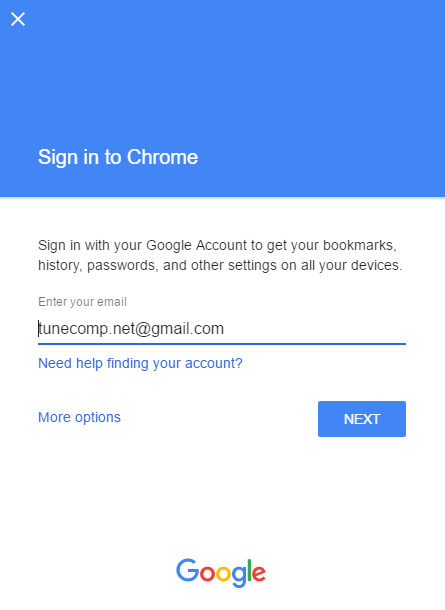Click the lowercase blue g in Google logo
445x610 pixels.
point(238,577)
